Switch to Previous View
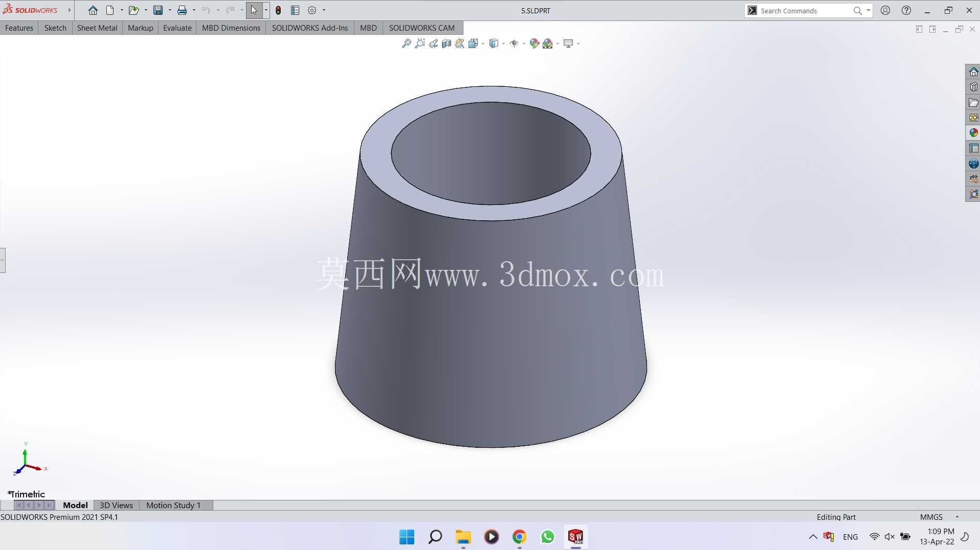This screenshot has height=550, width=980. pyautogui.click(x=433, y=43)
